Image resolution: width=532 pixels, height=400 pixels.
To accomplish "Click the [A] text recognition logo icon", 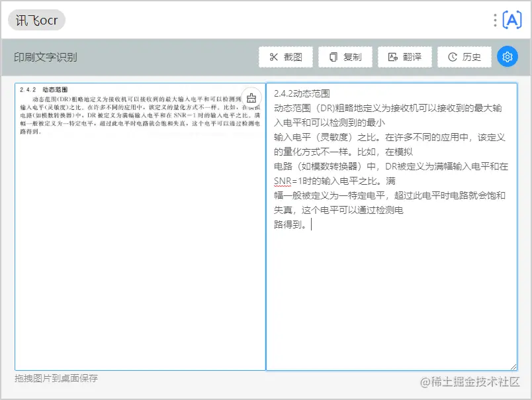I will click(x=511, y=20).
